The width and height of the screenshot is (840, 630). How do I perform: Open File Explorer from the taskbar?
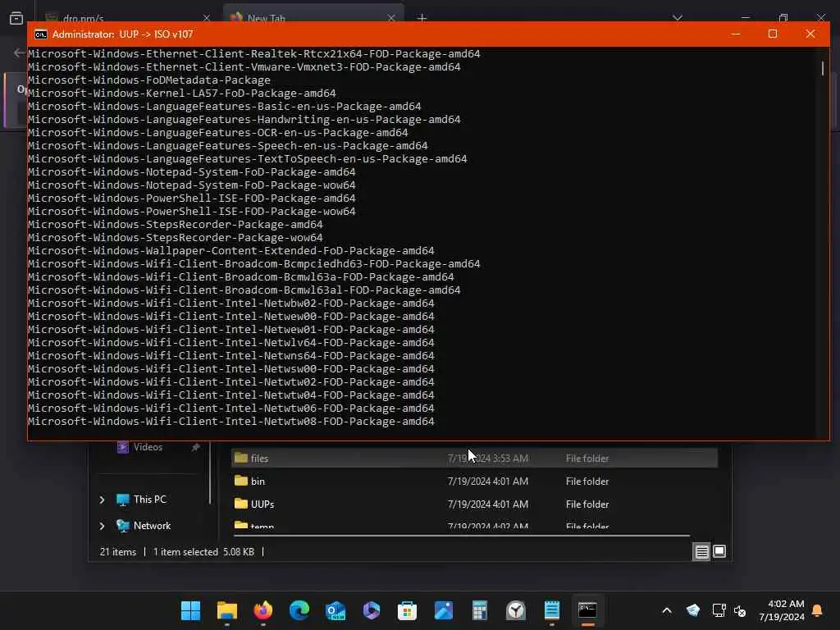point(227,610)
